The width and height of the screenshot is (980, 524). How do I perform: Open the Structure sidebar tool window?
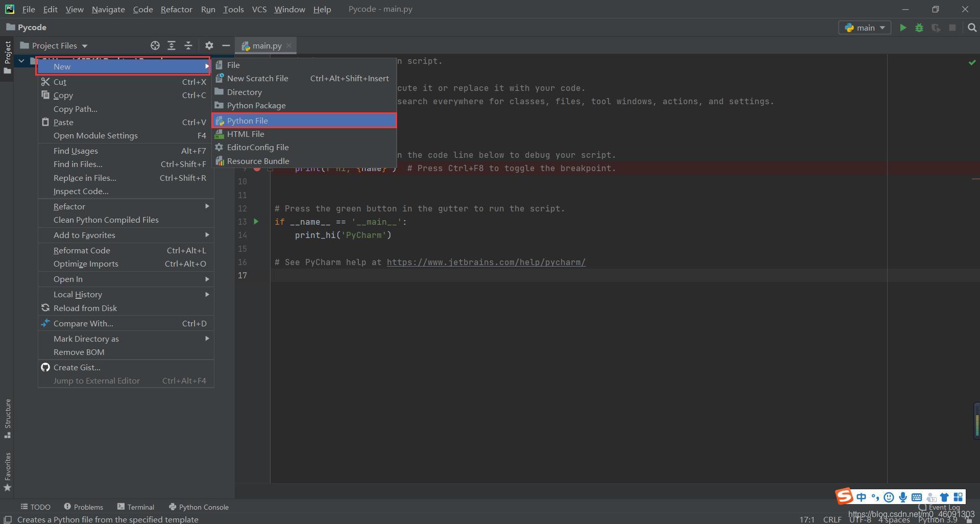coord(7,419)
